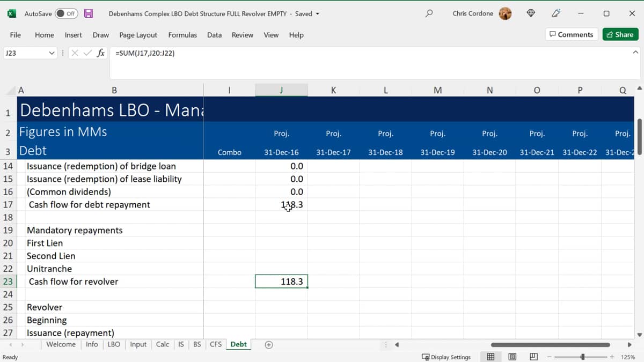
Task: Cancel the formula entry with X icon
Action: [75, 53]
